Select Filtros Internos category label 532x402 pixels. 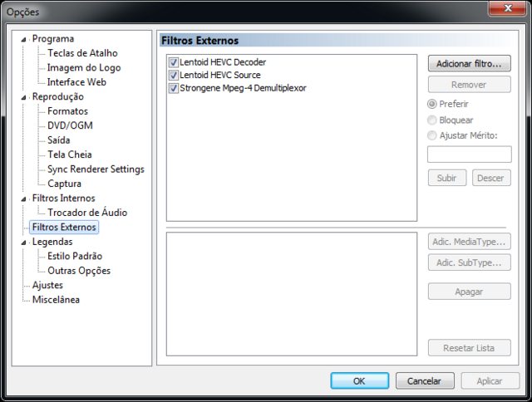(x=63, y=198)
